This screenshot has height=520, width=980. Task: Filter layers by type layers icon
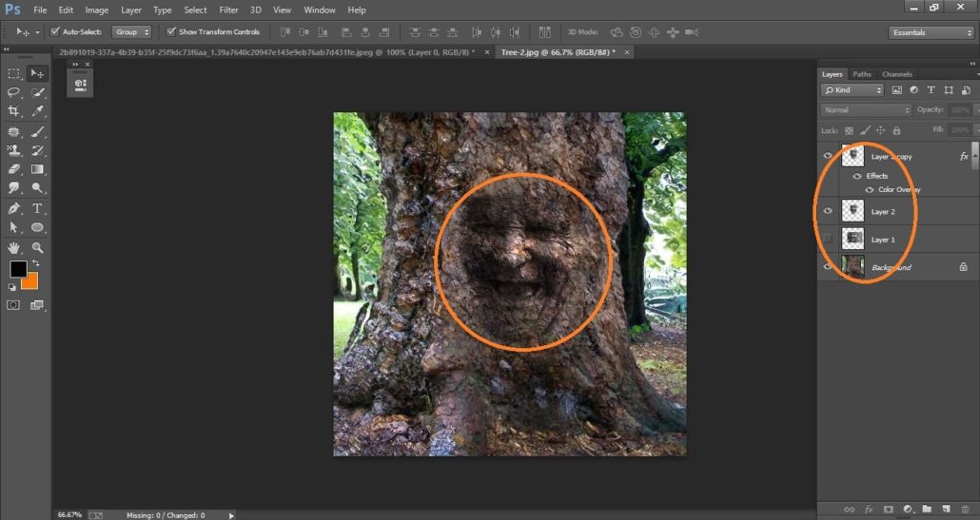pyautogui.click(x=931, y=90)
